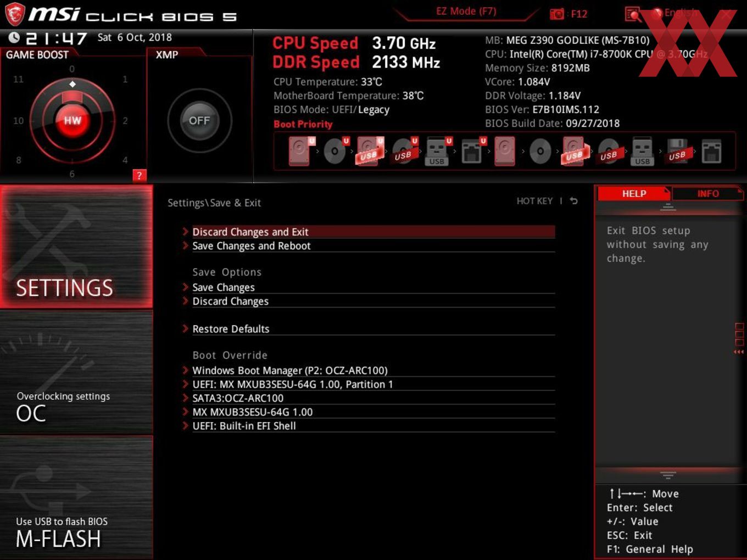The height and width of the screenshot is (560, 747).
Task: Click the chevron beside SATA3:OCZ-ARC100
Action: pyautogui.click(x=186, y=397)
